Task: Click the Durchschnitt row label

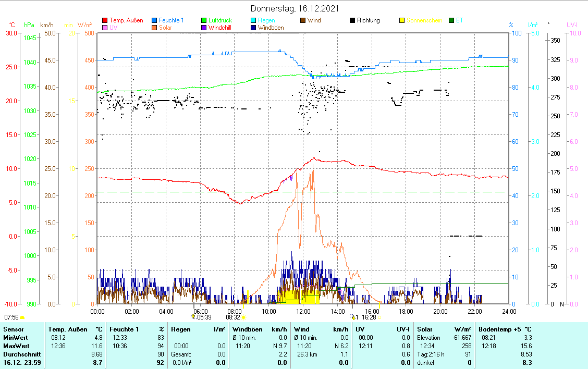Action: (22, 353)
